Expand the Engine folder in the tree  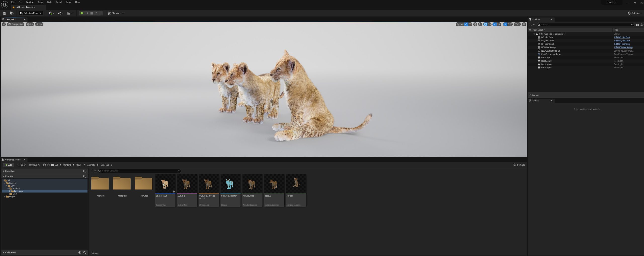click(5, 197)
